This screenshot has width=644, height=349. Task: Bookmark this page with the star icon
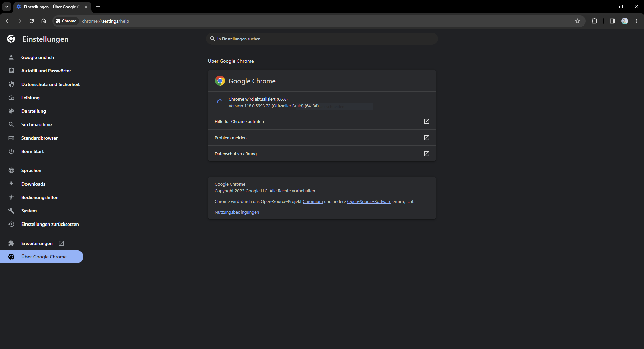(x=578, y=21)
